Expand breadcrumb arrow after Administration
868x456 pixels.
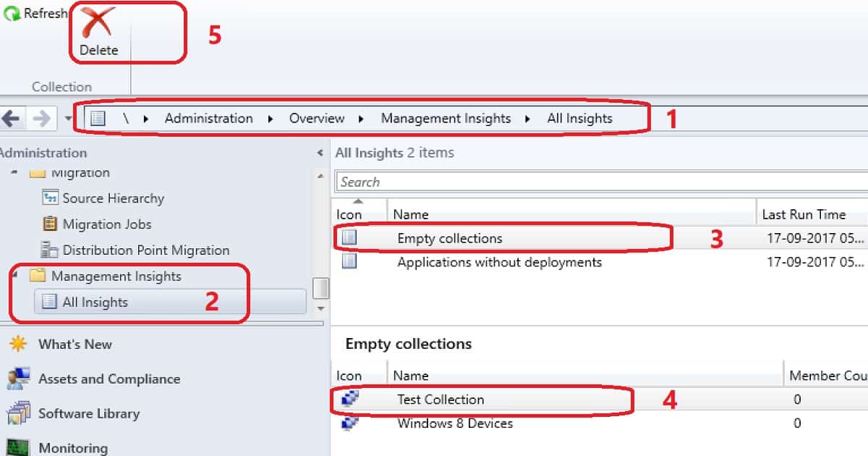pos(271,119)
